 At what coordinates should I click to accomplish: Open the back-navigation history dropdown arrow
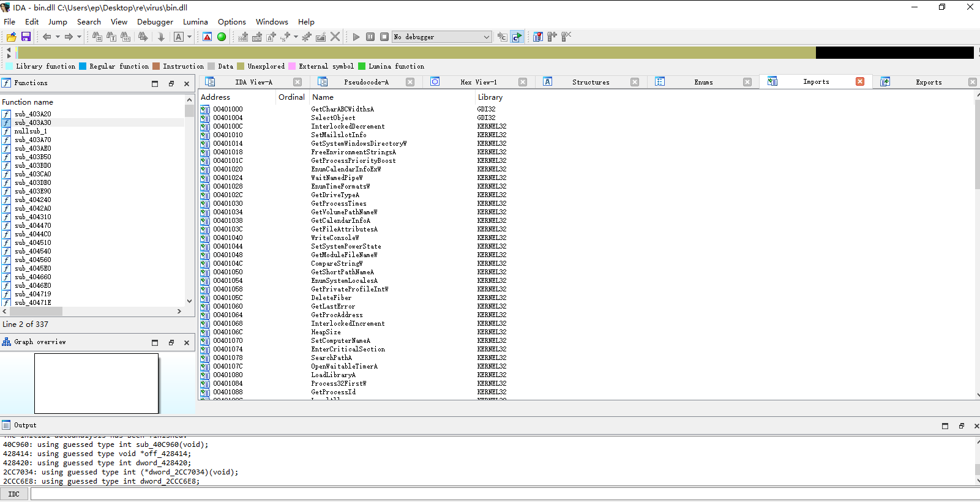[x=58, y=37]
